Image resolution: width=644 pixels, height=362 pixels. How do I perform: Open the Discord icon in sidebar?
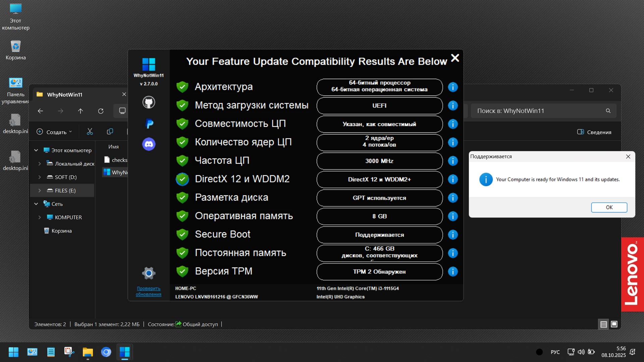149,144
